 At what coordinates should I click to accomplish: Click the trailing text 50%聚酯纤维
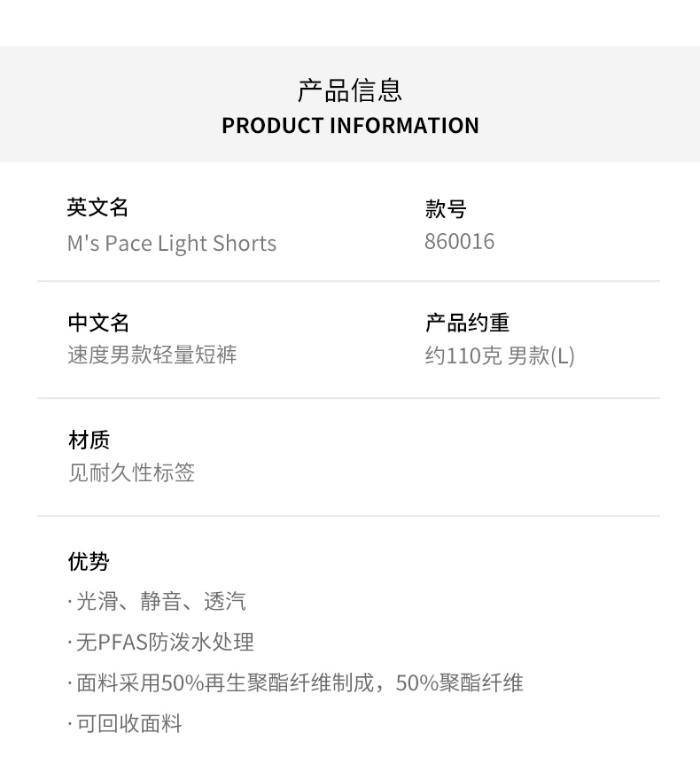click(460, 682)
